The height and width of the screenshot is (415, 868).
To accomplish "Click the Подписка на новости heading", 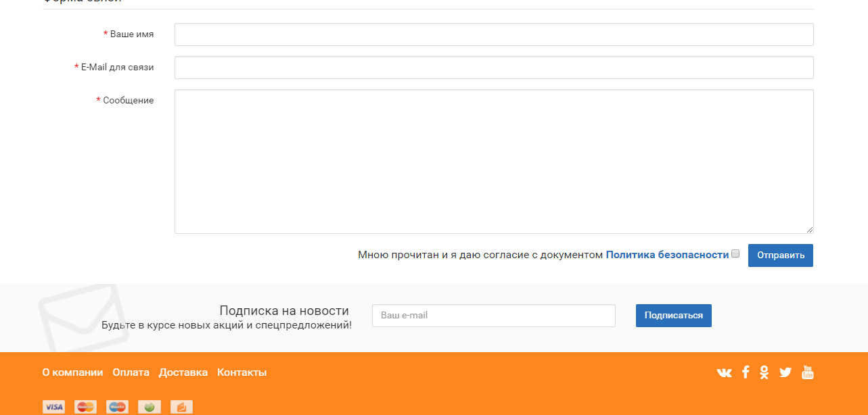I will [284, 311].
